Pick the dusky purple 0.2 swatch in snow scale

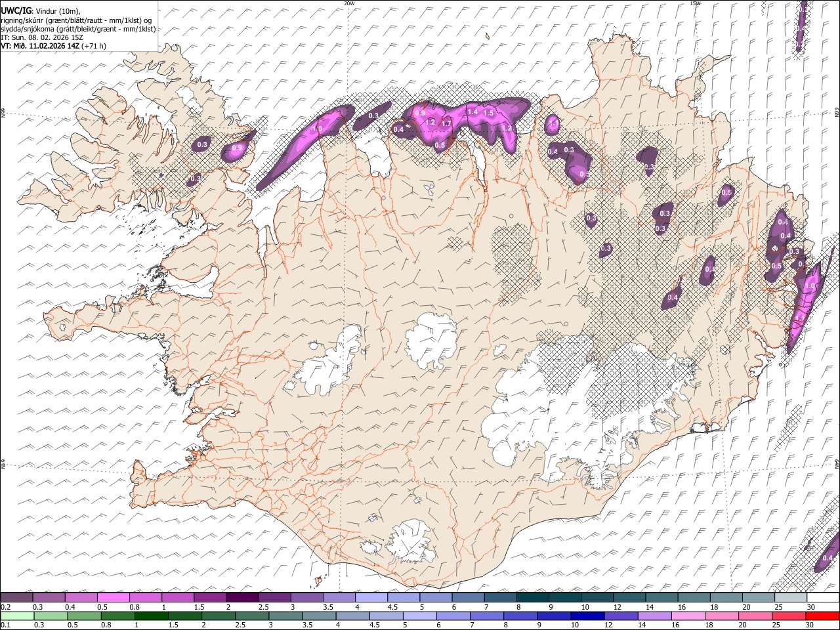click(x=16, y=598)
